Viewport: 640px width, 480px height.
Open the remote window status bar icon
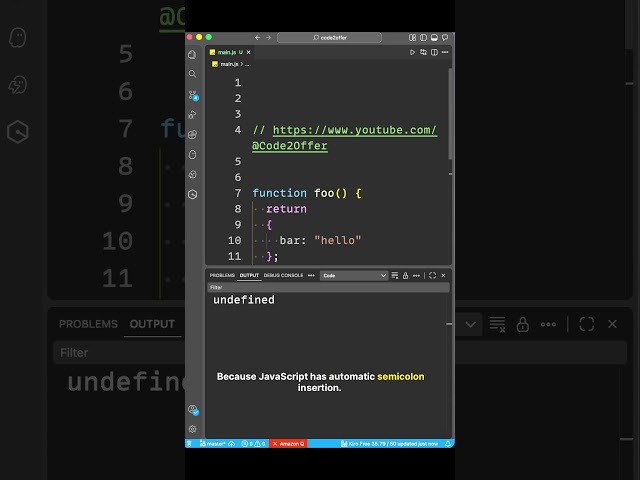pos(189,444)
